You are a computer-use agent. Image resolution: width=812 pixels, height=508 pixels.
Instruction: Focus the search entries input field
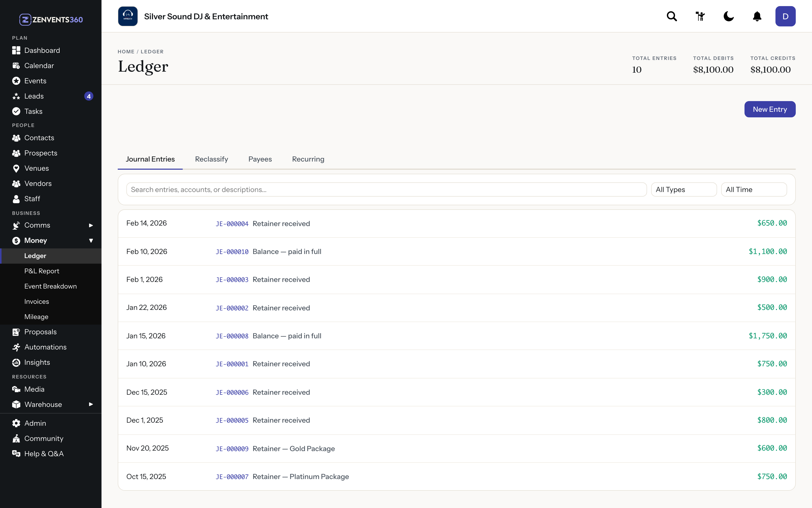click(x=386, y=189)
